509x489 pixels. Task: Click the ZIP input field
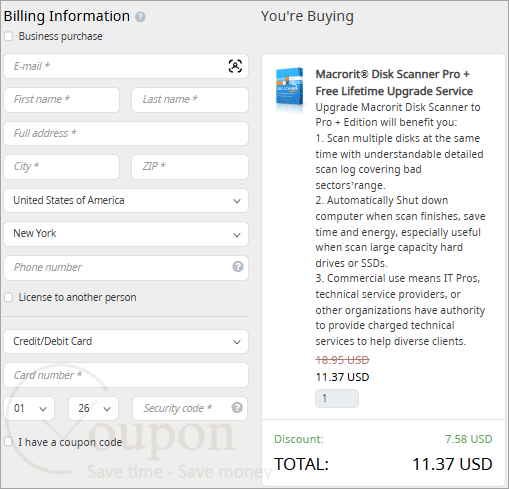click(190, 167)
